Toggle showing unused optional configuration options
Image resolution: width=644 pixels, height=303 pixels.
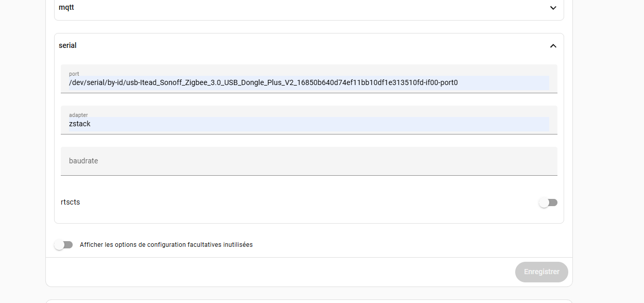pos(63,245)
